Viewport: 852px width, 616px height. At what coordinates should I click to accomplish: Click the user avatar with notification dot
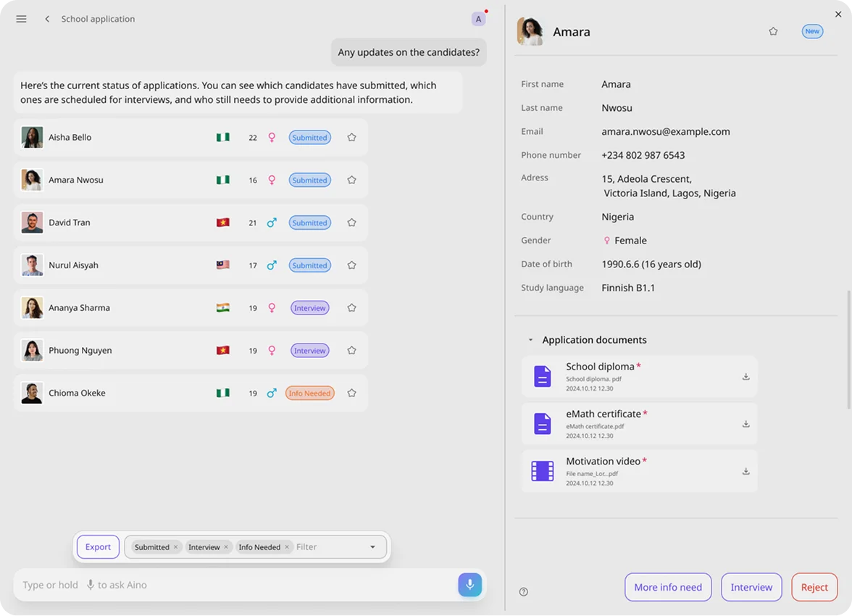click(478, 20)
